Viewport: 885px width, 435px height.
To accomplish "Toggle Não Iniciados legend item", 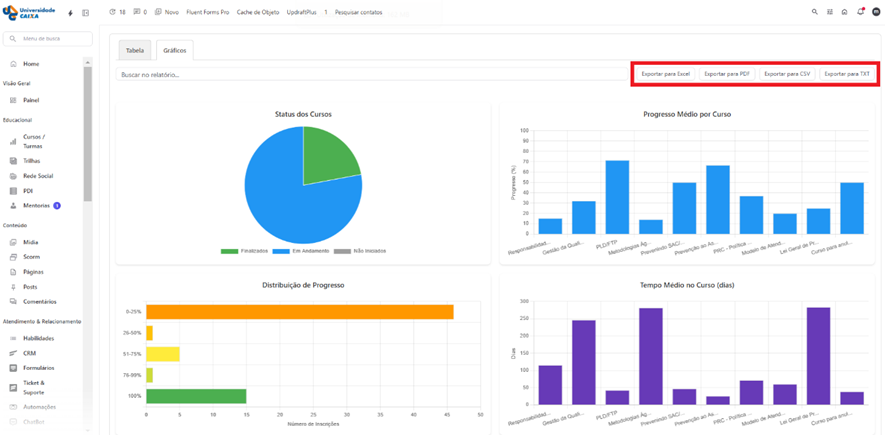I will (363, 251).
